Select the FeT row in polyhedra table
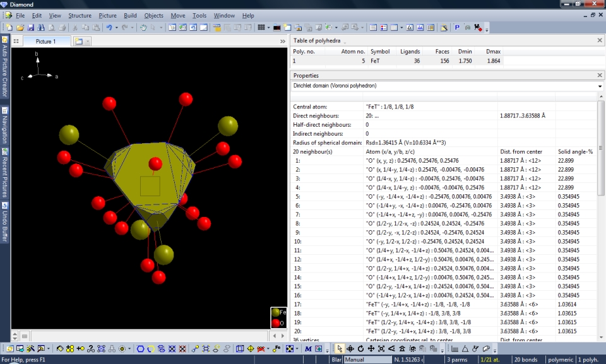This screenshot has width=606, height=364. (375, 61)
